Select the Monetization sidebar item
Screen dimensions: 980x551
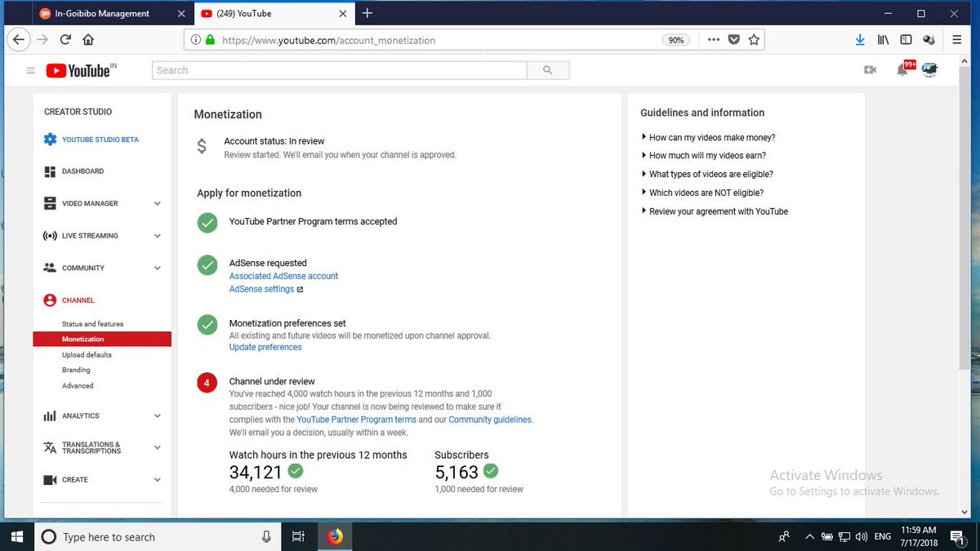102,339
